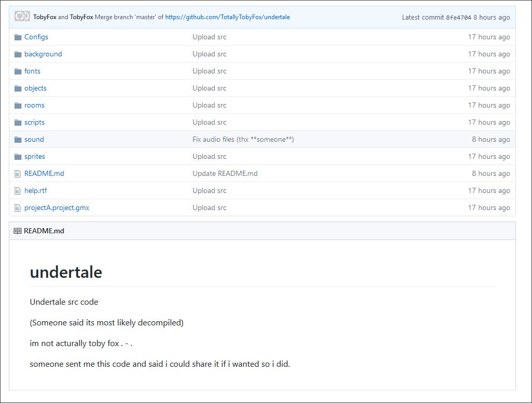Screen dimensions: 532x403
Task: Click file icon beside help.rtf
Action: [x=18, y=191]
